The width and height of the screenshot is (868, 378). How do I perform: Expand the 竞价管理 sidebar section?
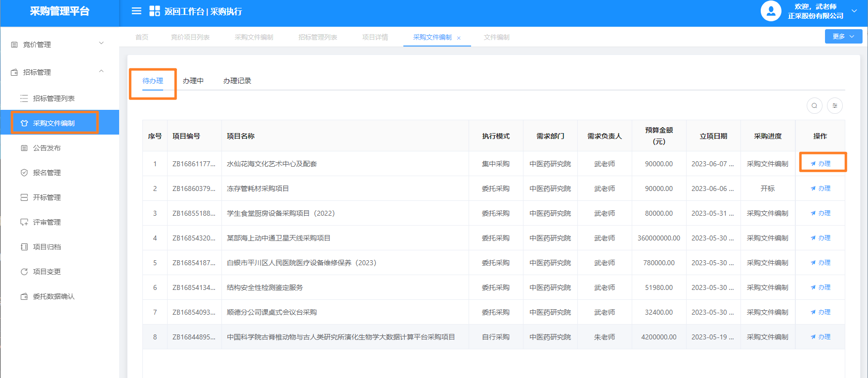tap(101, 44)
